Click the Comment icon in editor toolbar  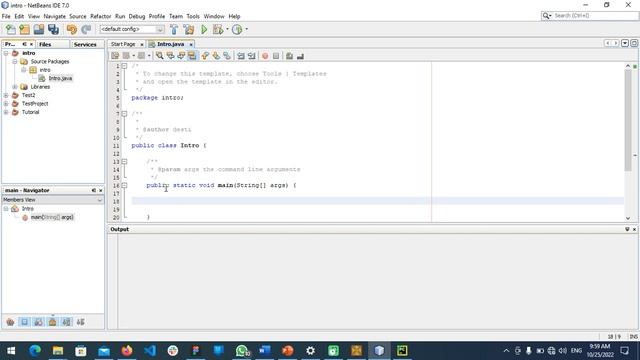[x=289, y=56]
